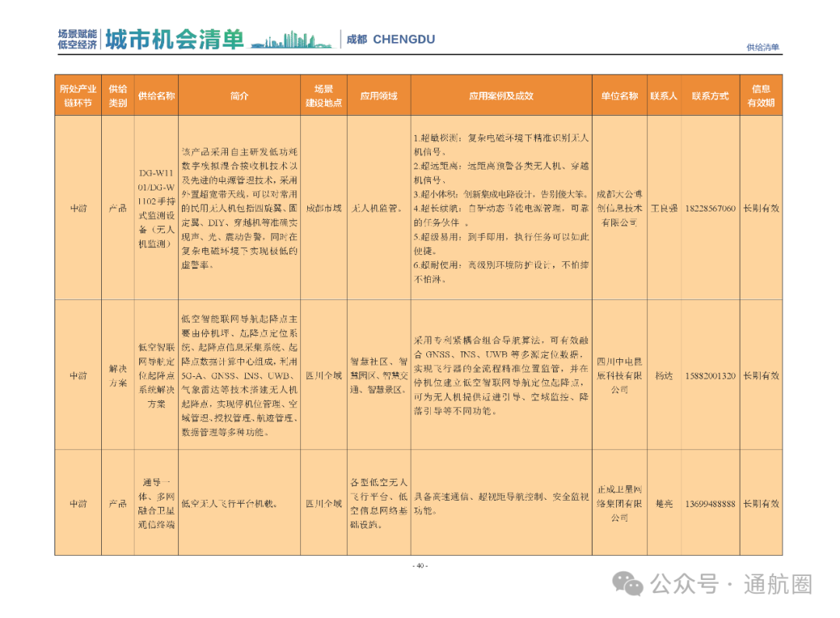Click the 成都 CHENGDU header label
This screenshot has height=618, width=840.
390,40
